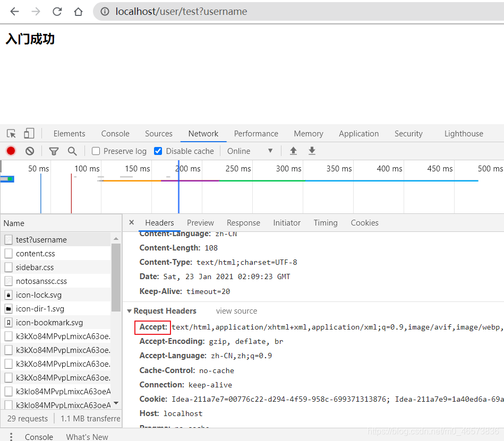
Task: Reload the page with the refresh icon
Action: click(x=57, y=12)
